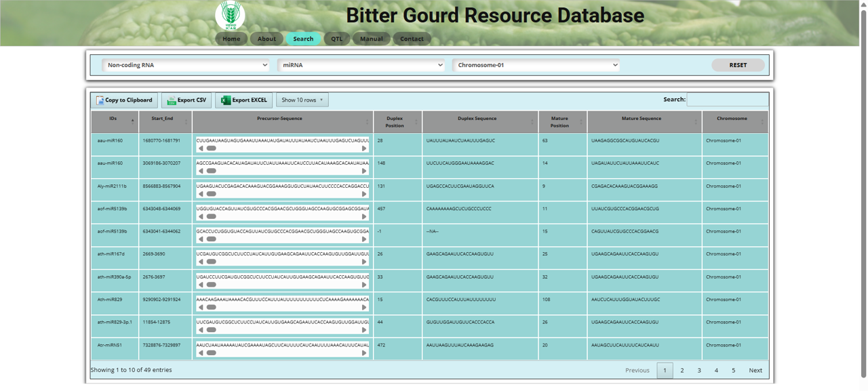Open the Non-coding RNA dropdown
This screenshot has width=868, height=391.
coord(185,65)
